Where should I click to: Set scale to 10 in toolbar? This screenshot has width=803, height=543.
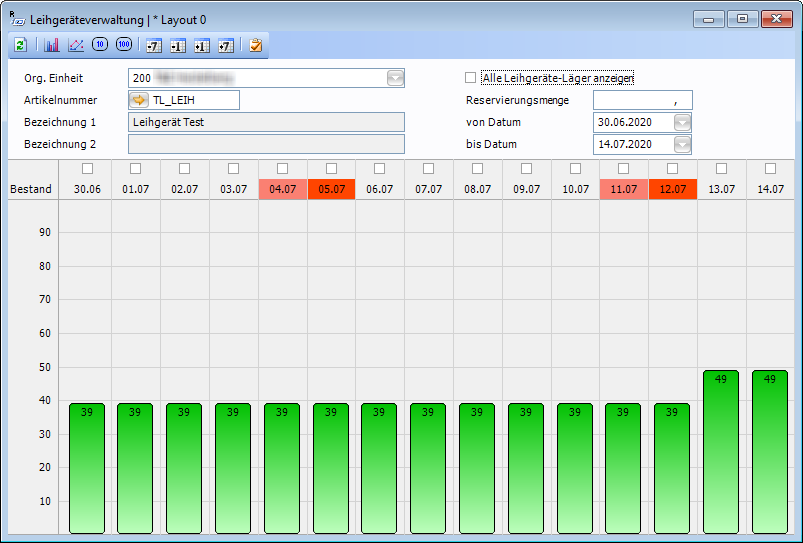pos(100,45)
